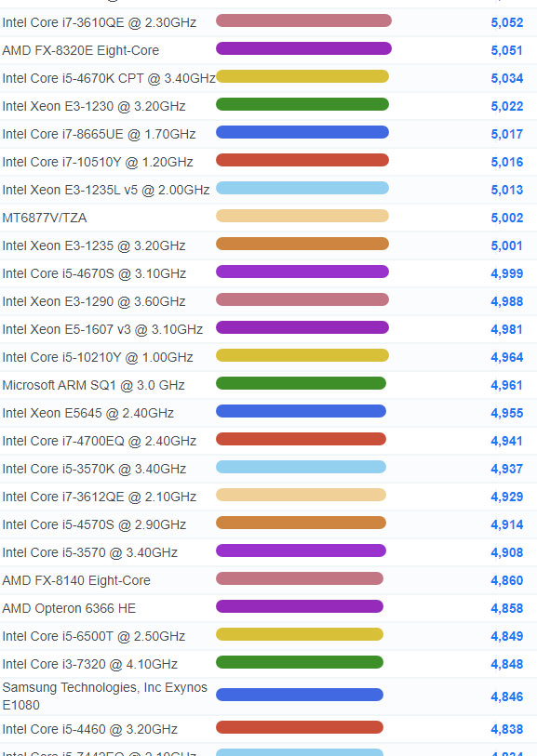The height and width of the screenshot is (756, 537).
Task: Click Intel Core i5-4670K CPT @ 3.40GHz
Action: coord(109,79)
